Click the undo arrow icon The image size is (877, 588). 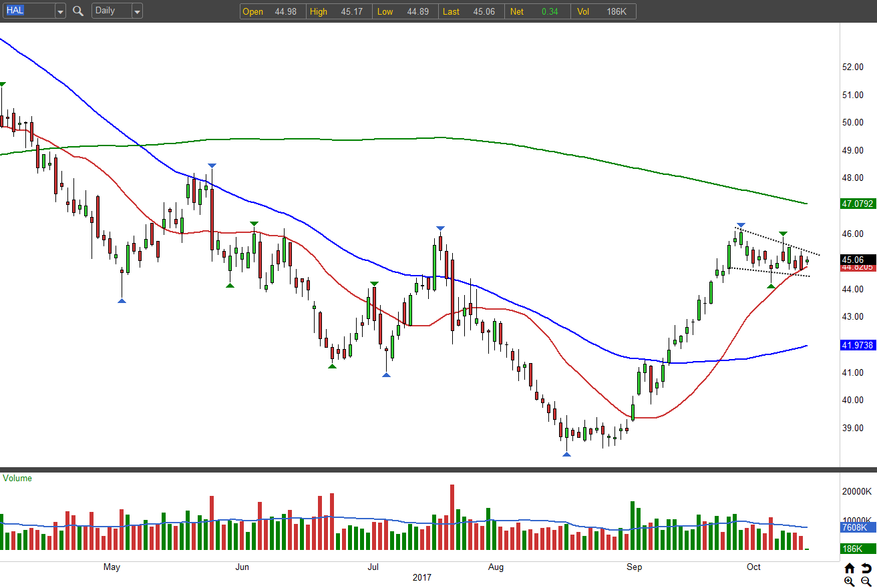click(866, 568)
